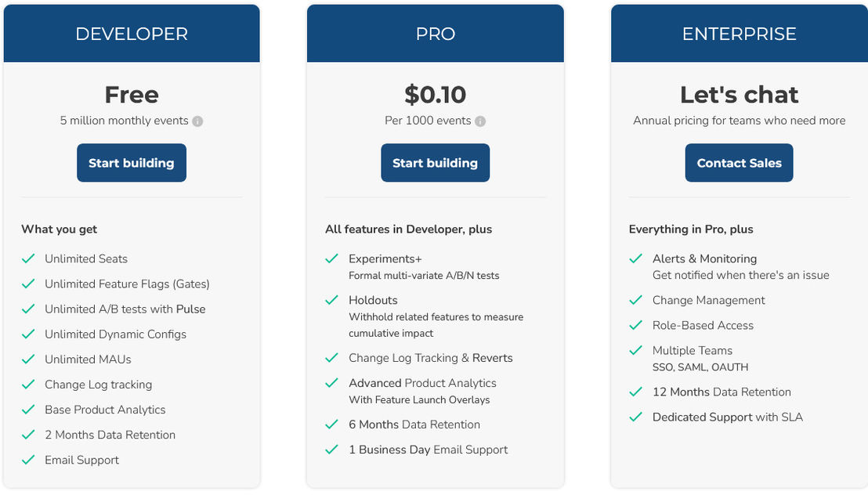Image resolution: width=868 pixels, height=495 pixels.
Task: Click checkmark icon beside Unlimited Seats
Action: (x=28, y=258)
